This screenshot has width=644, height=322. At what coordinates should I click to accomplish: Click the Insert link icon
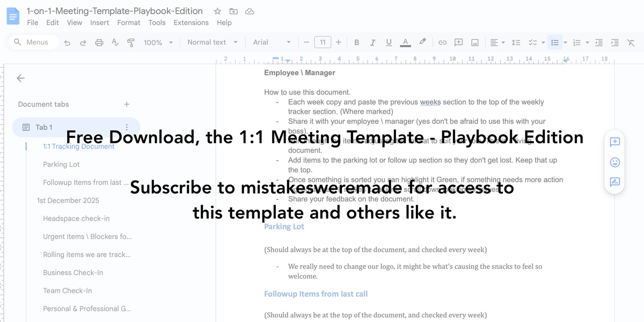click(442, 42)
